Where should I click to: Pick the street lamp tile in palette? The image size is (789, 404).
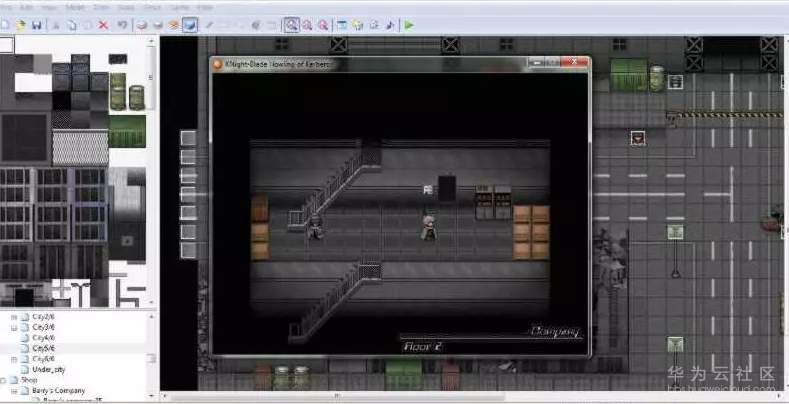[x=80, y=292]
